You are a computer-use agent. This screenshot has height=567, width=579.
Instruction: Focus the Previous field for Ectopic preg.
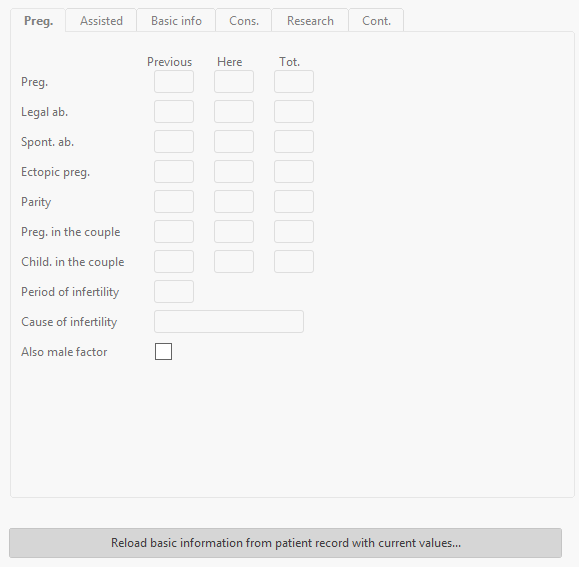click(x=174, y=172)
